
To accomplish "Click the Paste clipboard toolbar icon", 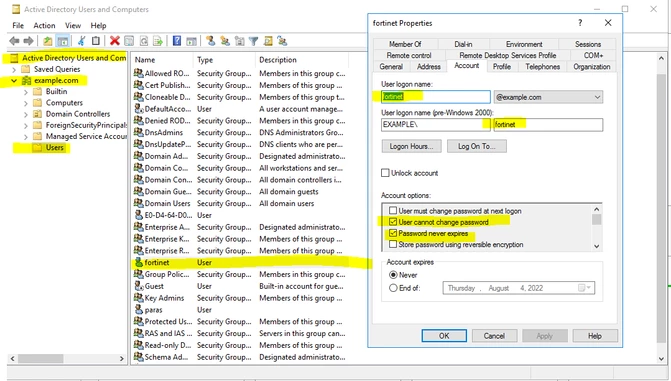I will coord(96,41).
